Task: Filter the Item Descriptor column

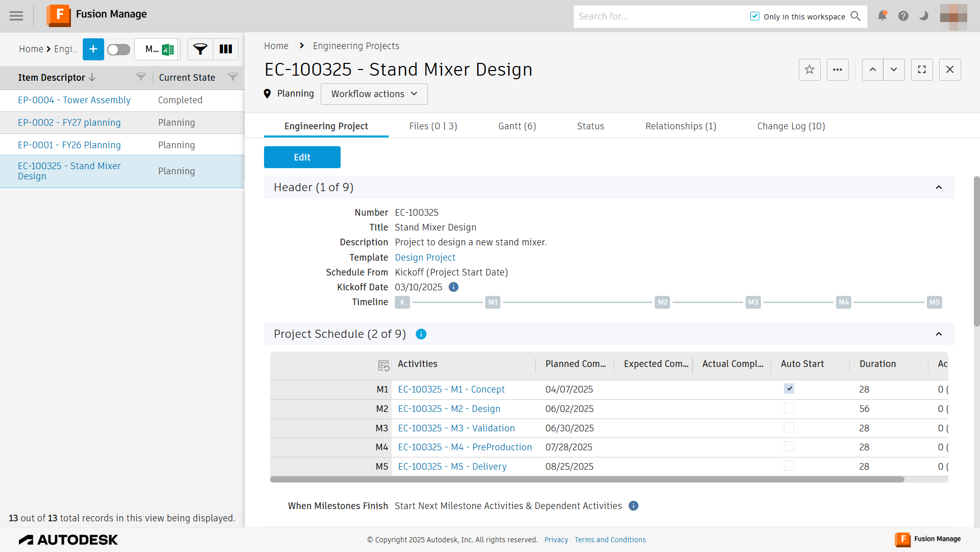Action: (141, 77)
